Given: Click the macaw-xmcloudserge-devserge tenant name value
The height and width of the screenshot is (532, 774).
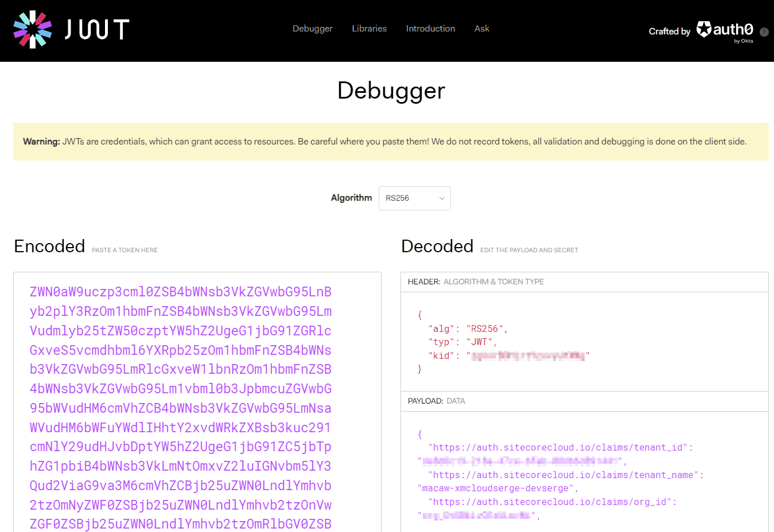Looking at the screenshot, I should [496, 488].
